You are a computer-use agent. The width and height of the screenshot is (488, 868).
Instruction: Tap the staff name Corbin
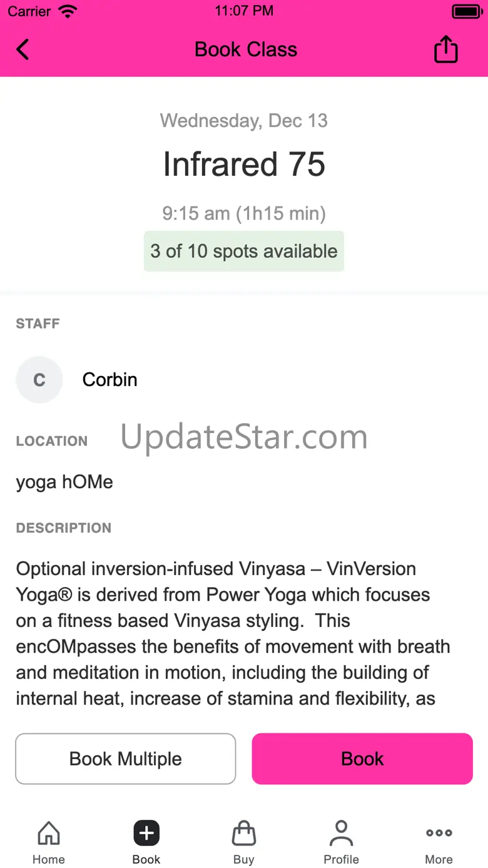[x=110, y=380]
